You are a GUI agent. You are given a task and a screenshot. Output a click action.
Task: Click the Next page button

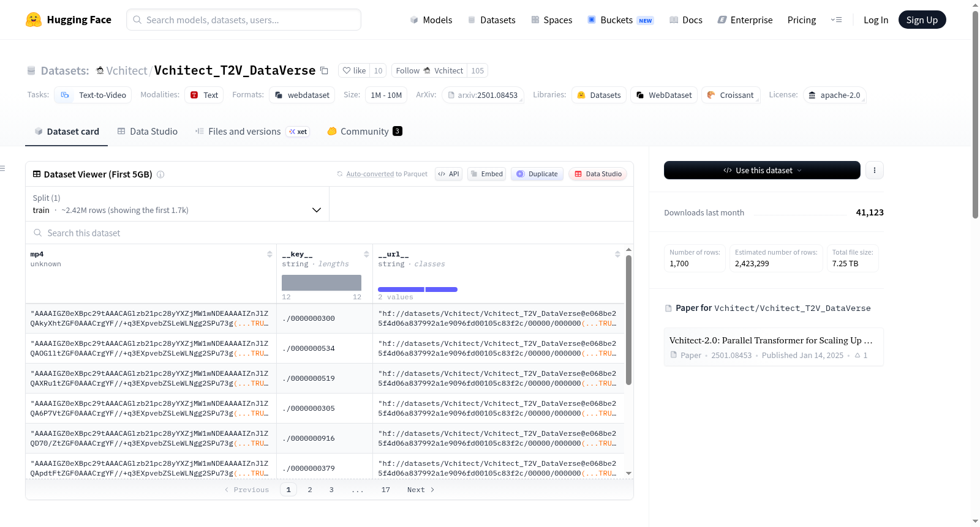[x=421, y=490]
